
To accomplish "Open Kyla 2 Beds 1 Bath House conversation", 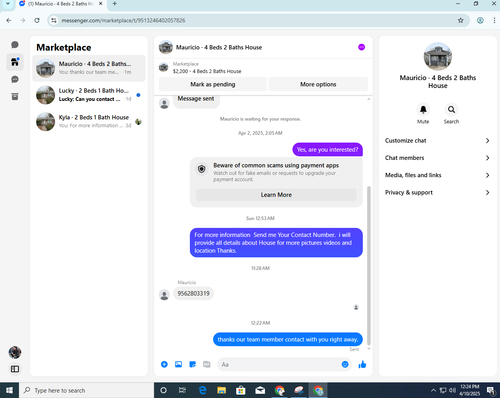I will (x=89, y=121).
